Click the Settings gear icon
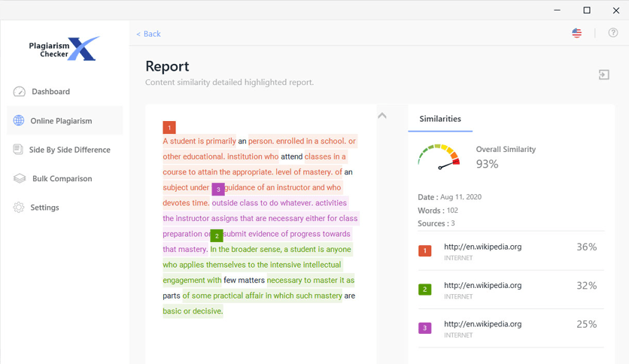629x364 pixels. coord(19,208)
